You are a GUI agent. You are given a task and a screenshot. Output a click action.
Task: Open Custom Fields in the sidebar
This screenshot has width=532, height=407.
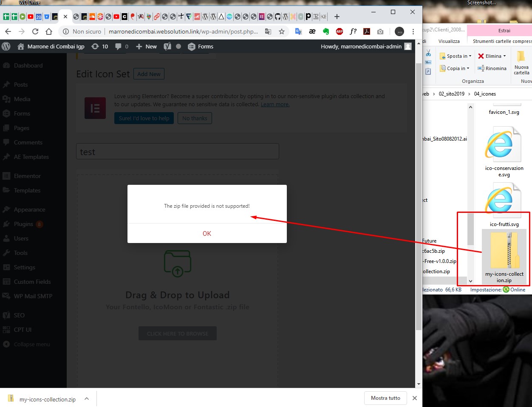click(x=33, y=282)
